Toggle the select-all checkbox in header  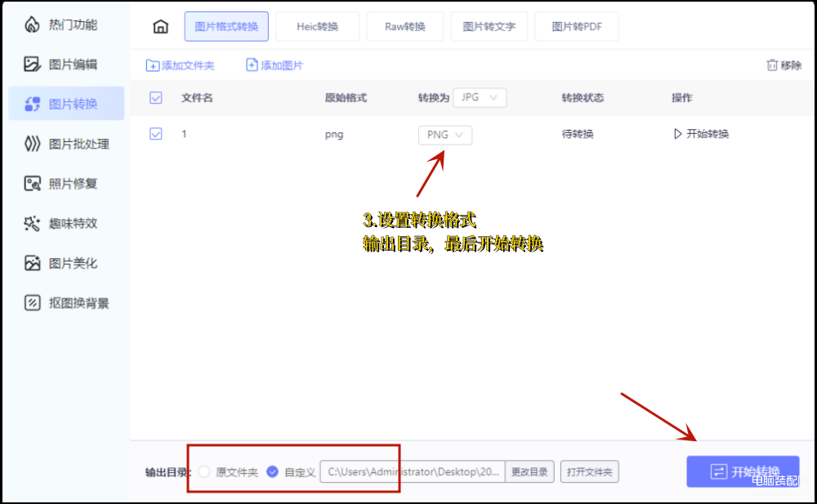156,98
